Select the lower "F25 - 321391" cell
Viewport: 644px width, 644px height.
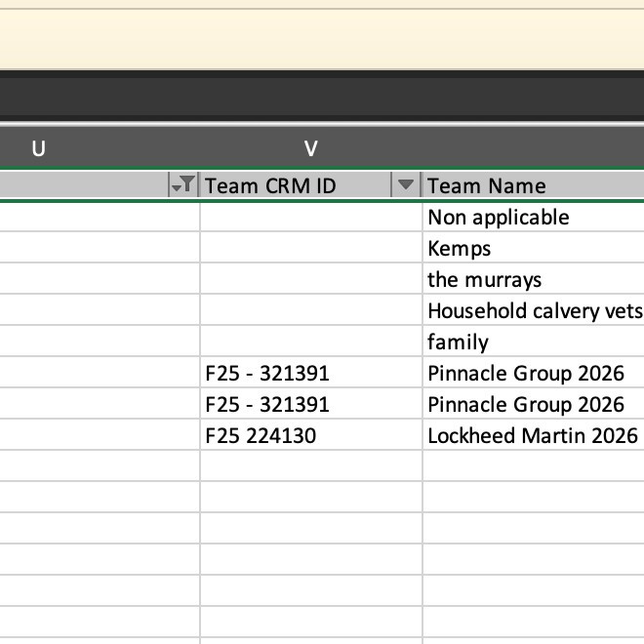310,404
